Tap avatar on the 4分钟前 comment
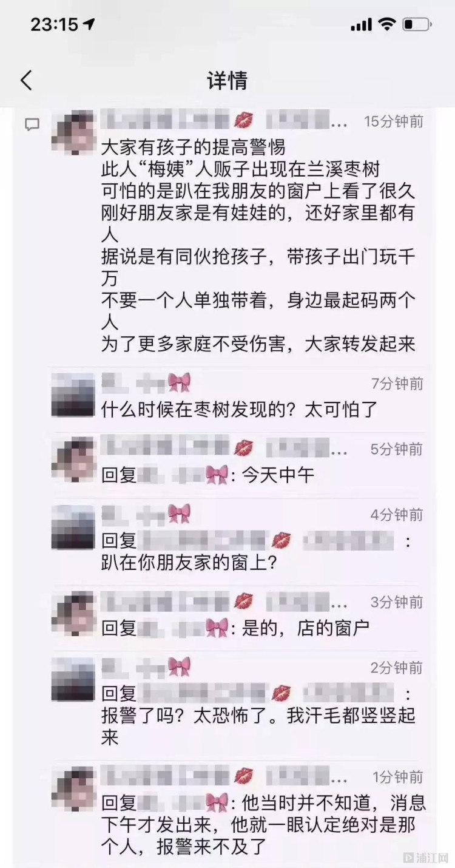Viewport: 455px width, 868px height. click(73, 527)
